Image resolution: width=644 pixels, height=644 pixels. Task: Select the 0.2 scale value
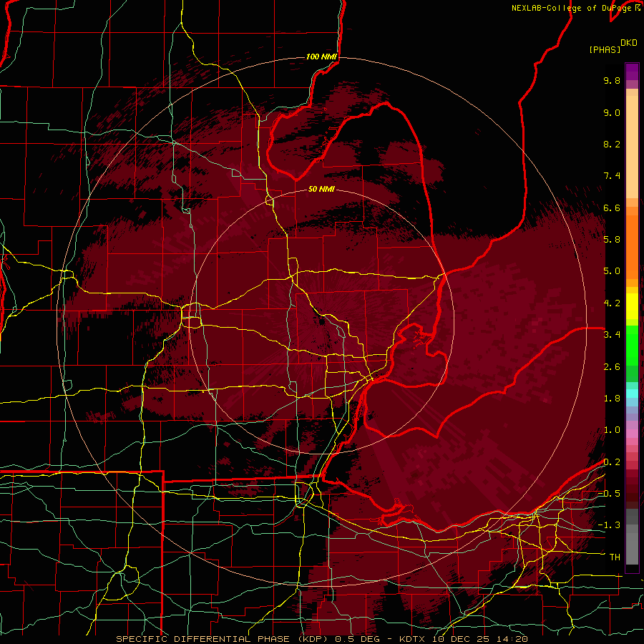pyautogui.click(x=612, y=462)
